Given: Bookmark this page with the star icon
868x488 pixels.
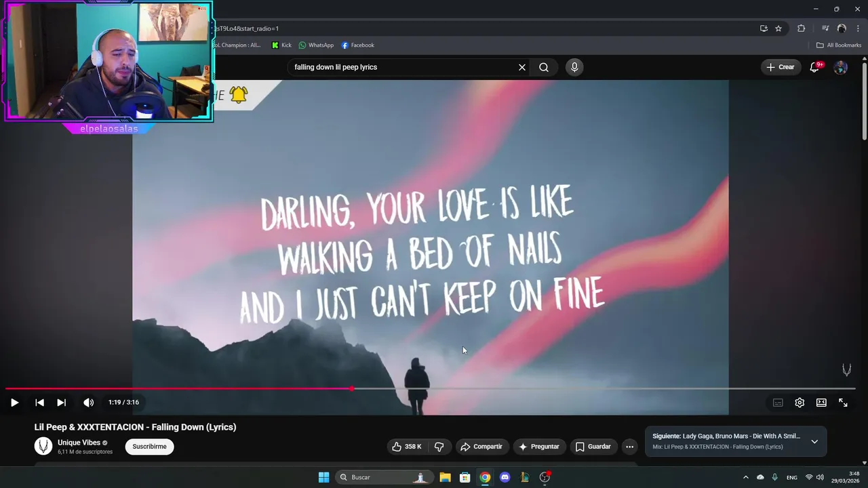Looking at the screenshot, I should 778,28.
